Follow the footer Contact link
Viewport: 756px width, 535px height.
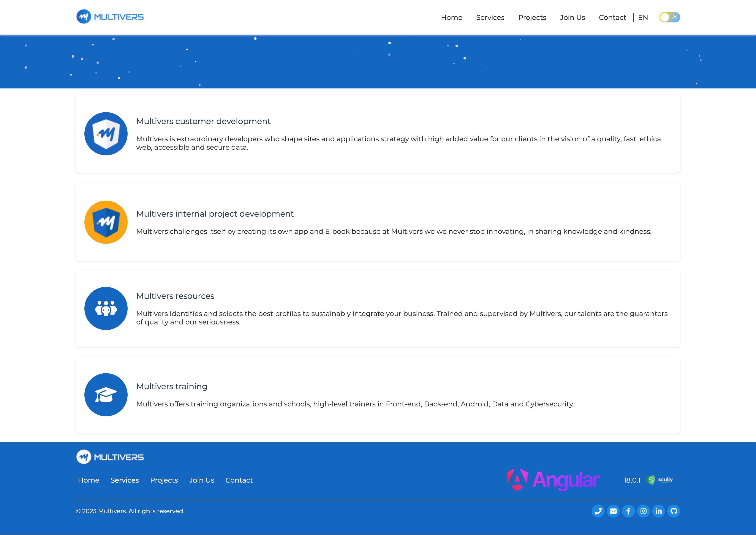coord(239,480)
